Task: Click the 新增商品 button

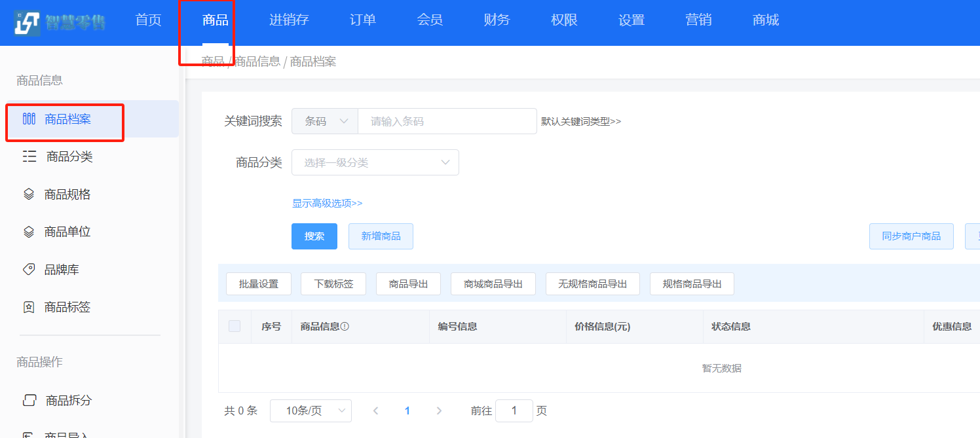Action: coord(381,236)
